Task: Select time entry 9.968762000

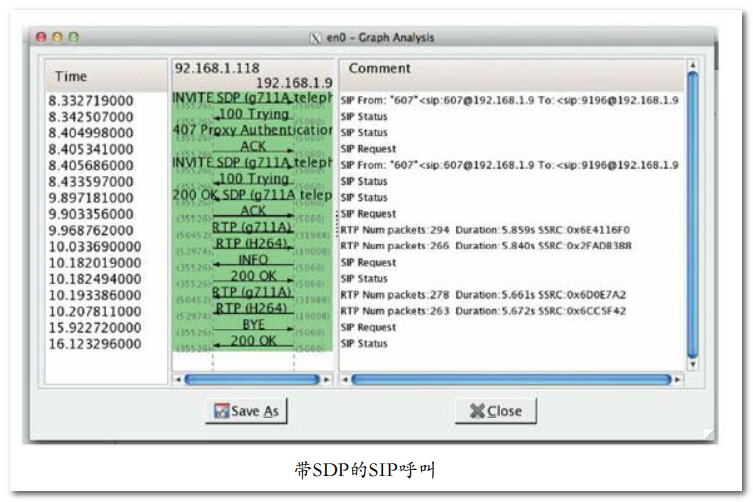Action: (91, 231)
